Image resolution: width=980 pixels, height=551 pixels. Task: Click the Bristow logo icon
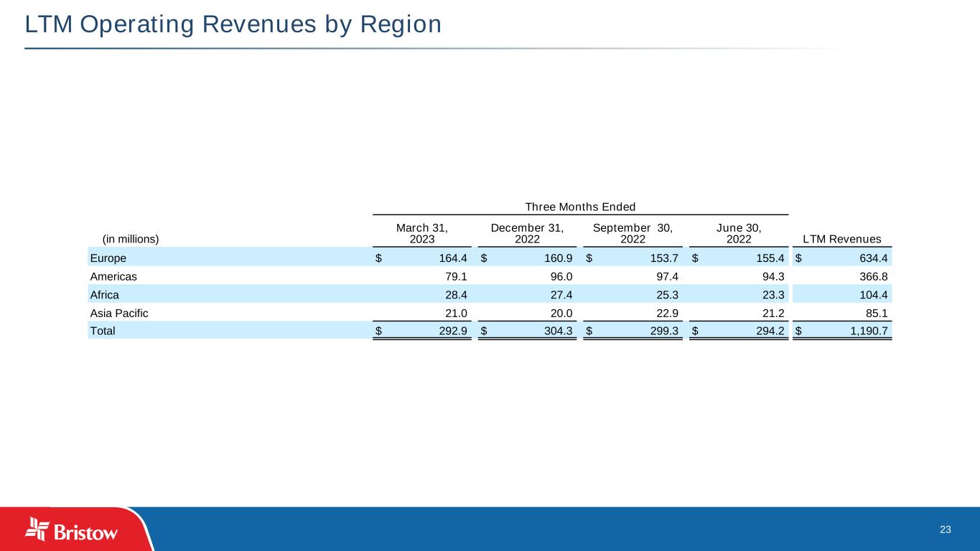tap(37, 527)
